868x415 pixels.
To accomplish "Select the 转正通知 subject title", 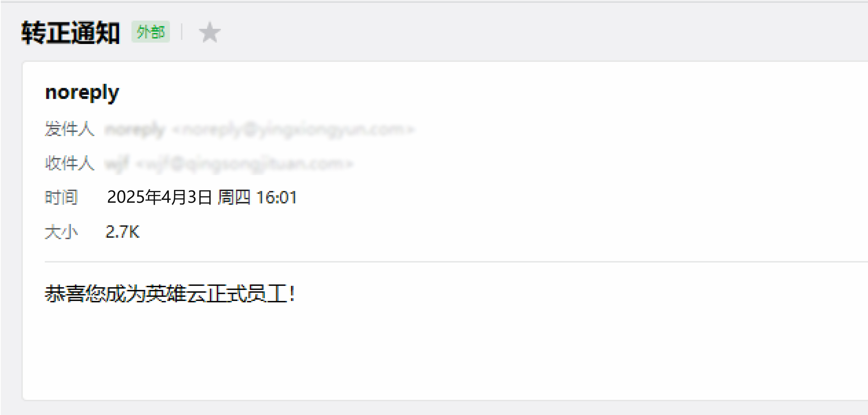I will coord(71,33).
